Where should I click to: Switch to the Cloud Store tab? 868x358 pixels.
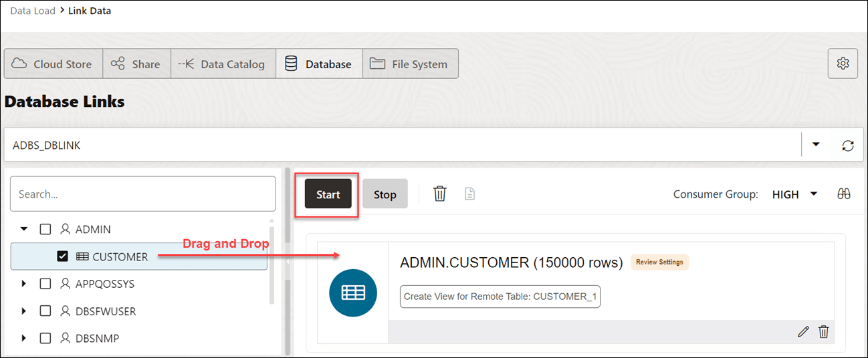pyautogui.click(x=53, y=64)
